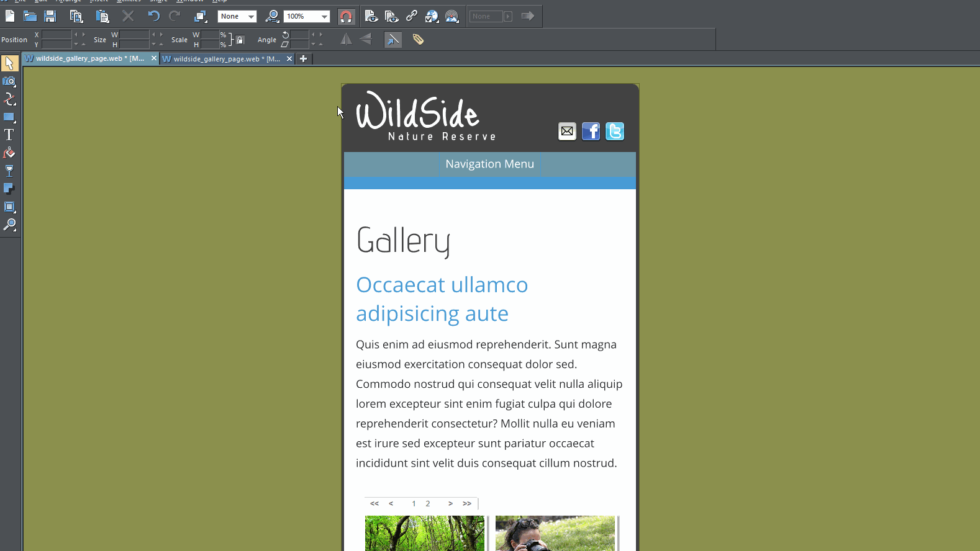Open the Link dialog with the chain icon
The image size is (980, 551).
[411, 16]
